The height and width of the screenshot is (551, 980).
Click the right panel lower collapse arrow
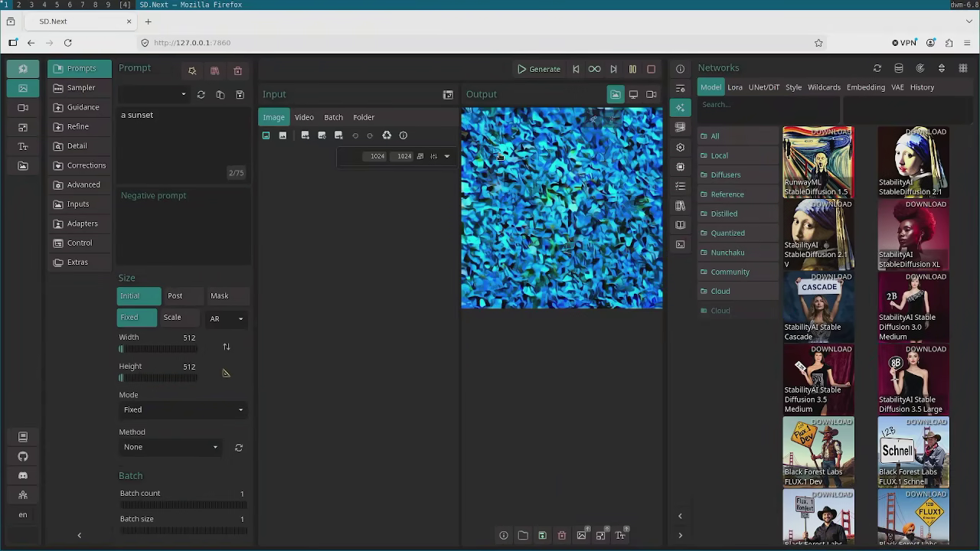click(x=680, y=536)
